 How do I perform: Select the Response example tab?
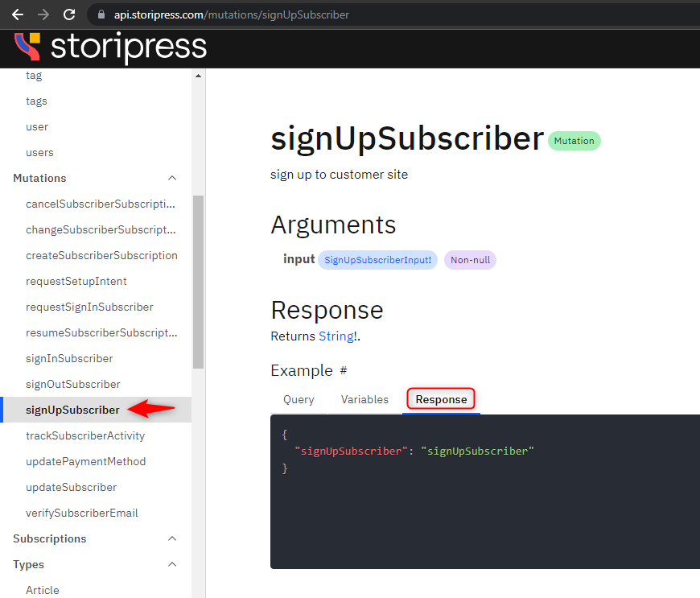pyautogui.click(x=441, y=399)
